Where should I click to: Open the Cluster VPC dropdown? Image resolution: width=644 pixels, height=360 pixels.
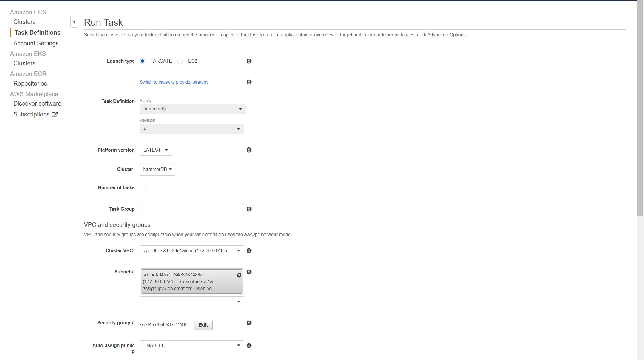(192, 251)
